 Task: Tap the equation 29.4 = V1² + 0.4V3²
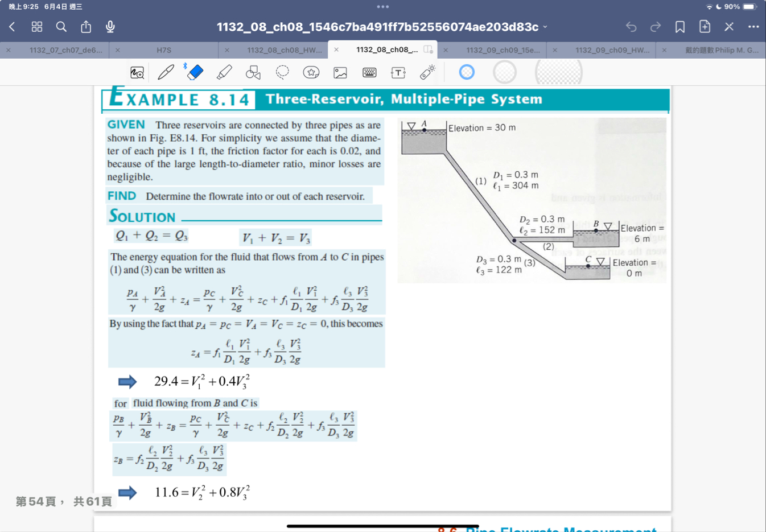201,381
